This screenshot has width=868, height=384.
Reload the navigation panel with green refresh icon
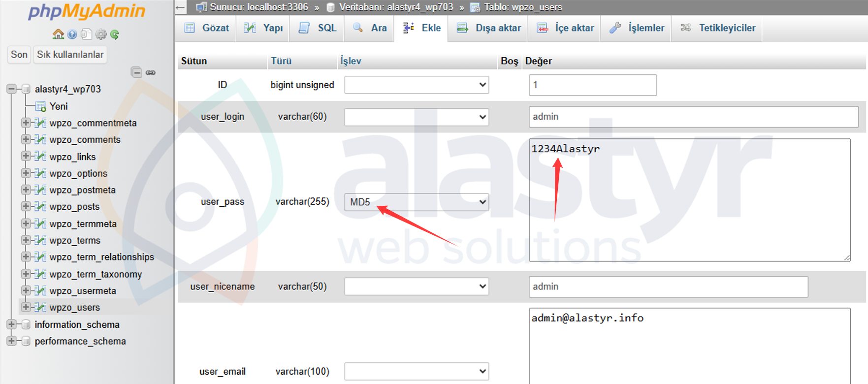(x=115, y=34)
